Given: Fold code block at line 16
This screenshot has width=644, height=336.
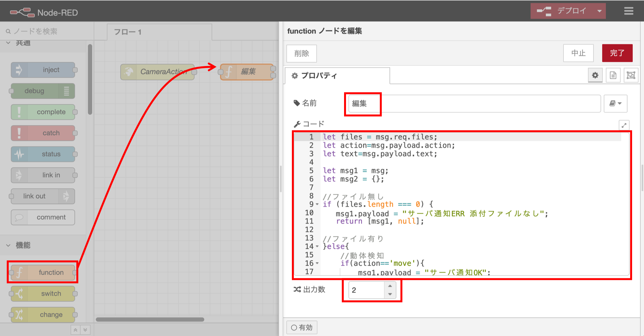Looking at the screenshot, I should point(317,263).
